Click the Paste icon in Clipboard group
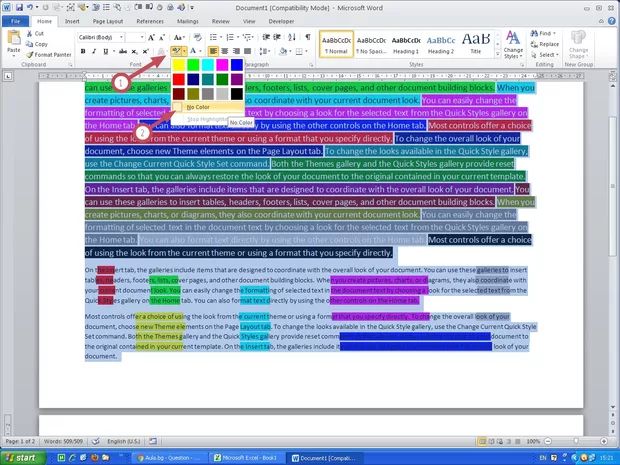Viewport: 620px width, 465px height. [x=16, y=43]
